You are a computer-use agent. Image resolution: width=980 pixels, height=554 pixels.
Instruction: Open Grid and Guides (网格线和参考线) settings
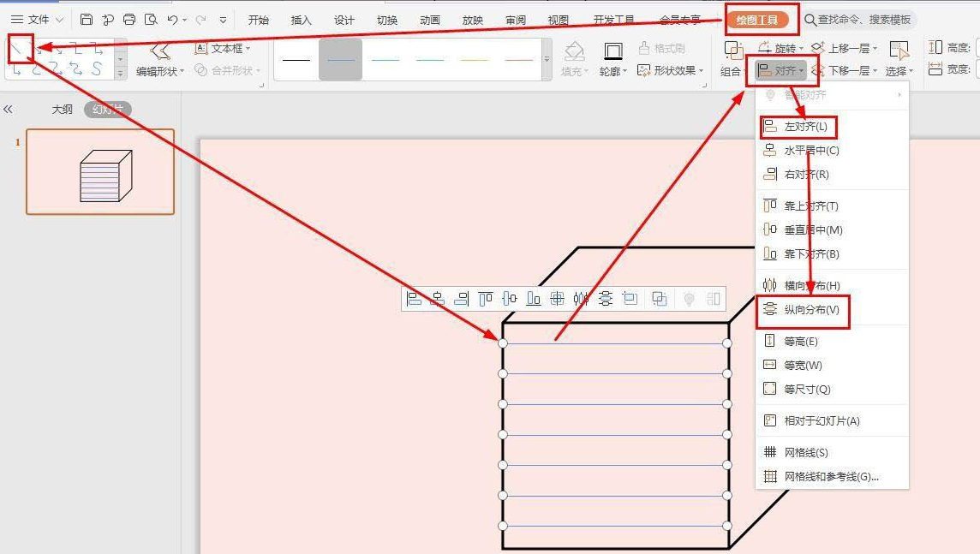point(833,477)
